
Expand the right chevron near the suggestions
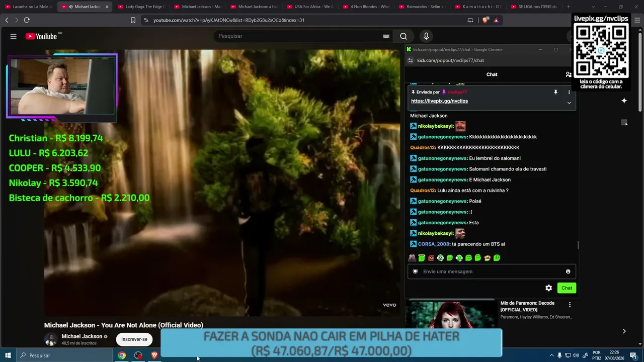point(624,331)
